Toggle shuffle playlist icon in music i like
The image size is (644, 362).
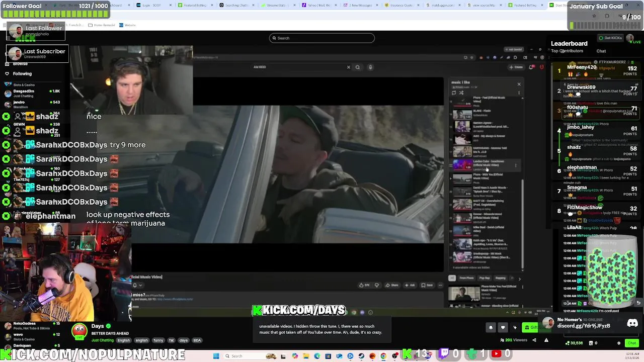click(461, 93)
